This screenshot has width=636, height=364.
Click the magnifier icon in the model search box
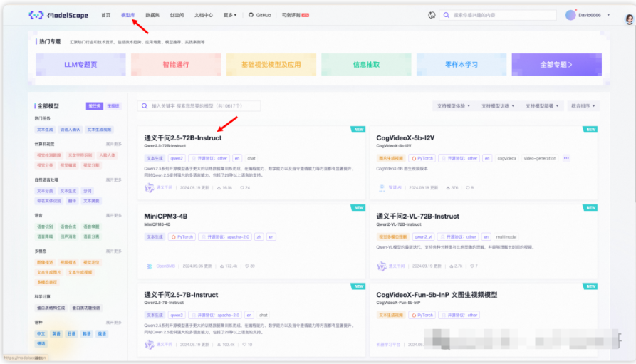click(145, 106)
